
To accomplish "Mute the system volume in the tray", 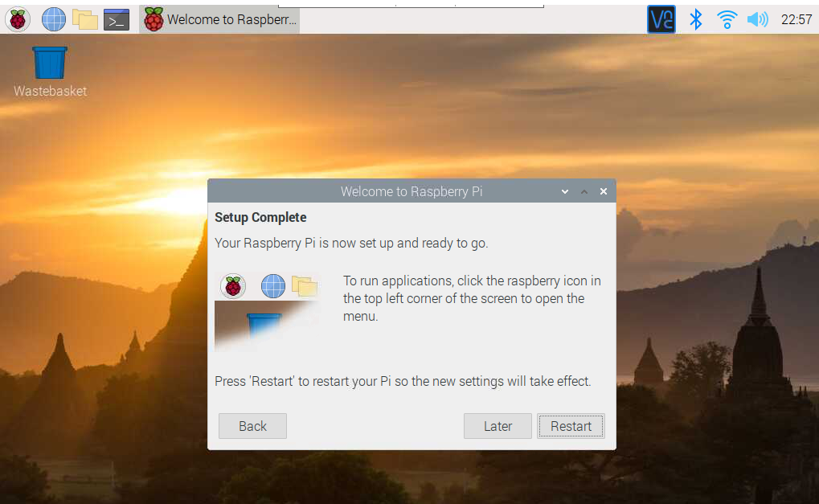I will 756,18.
